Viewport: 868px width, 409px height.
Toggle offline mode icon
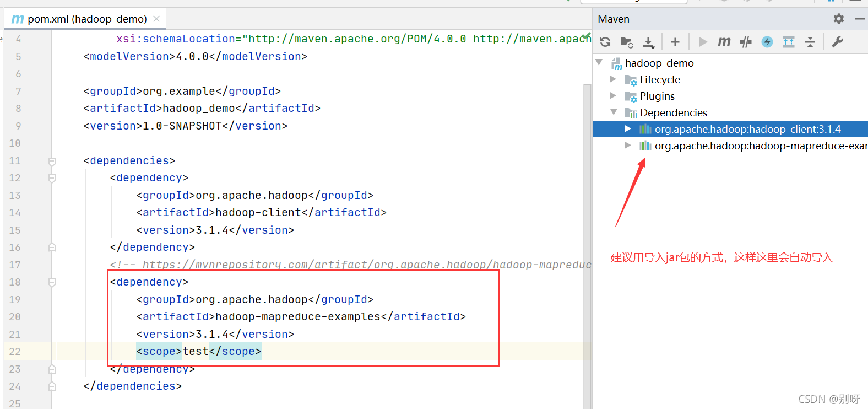click(x=746, y=42)
